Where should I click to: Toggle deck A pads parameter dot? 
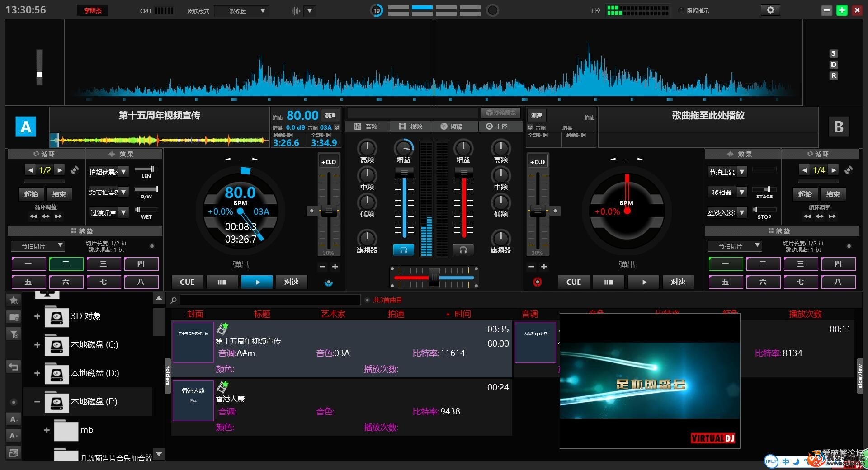(152, 246)
